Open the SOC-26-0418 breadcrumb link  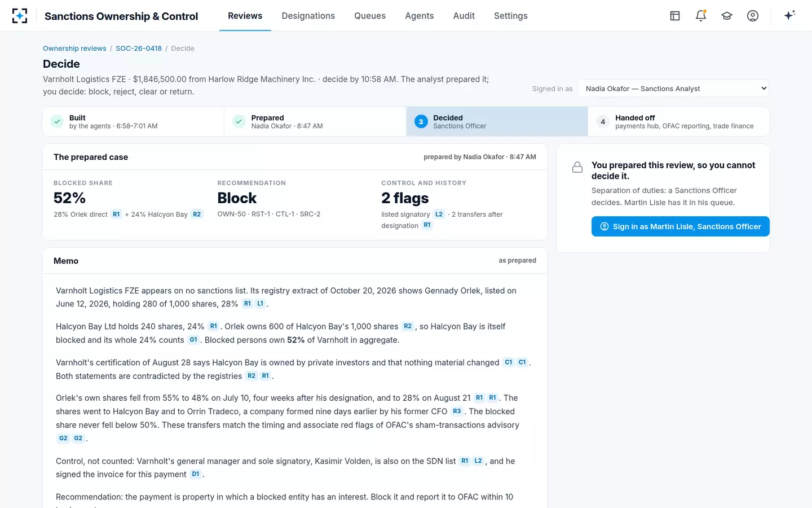(139, 49)
